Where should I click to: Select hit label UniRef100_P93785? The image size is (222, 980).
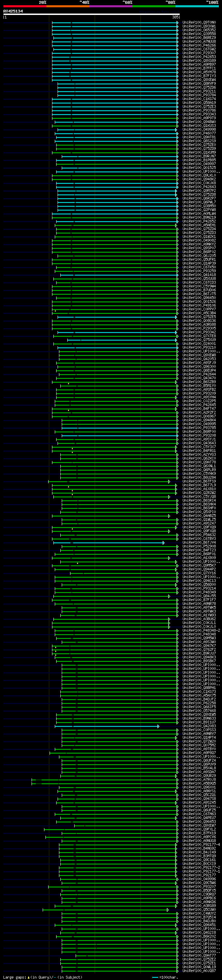pos(199,428)
